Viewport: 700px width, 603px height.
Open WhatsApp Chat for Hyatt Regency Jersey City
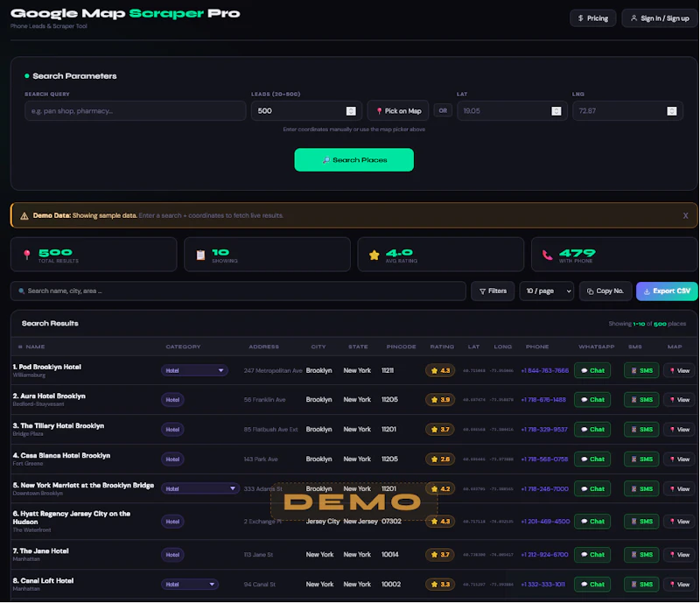(592, 522)
